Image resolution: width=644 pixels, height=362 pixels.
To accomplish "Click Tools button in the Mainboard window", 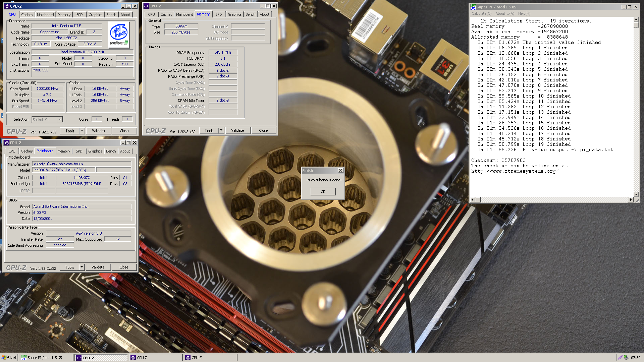I will [69, 267].
